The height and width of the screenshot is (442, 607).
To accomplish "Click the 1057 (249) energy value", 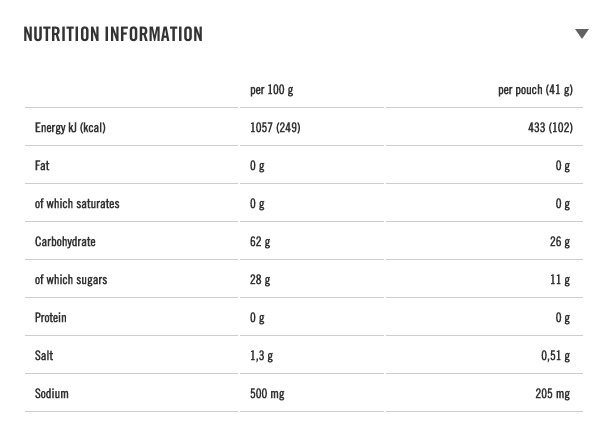I will click(275, 128).
